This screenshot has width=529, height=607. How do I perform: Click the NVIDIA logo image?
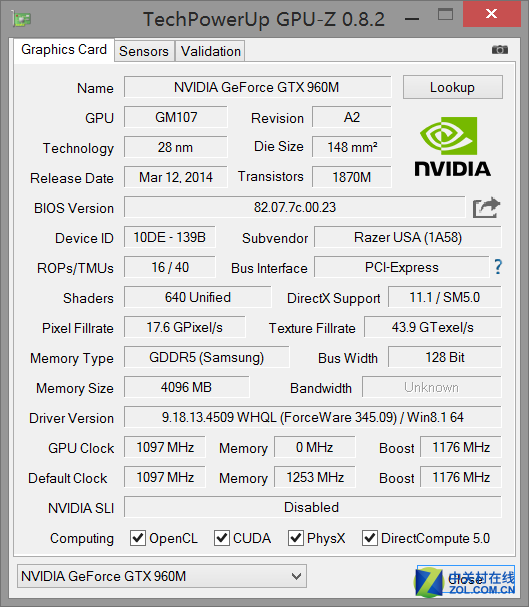pos(452,147)
